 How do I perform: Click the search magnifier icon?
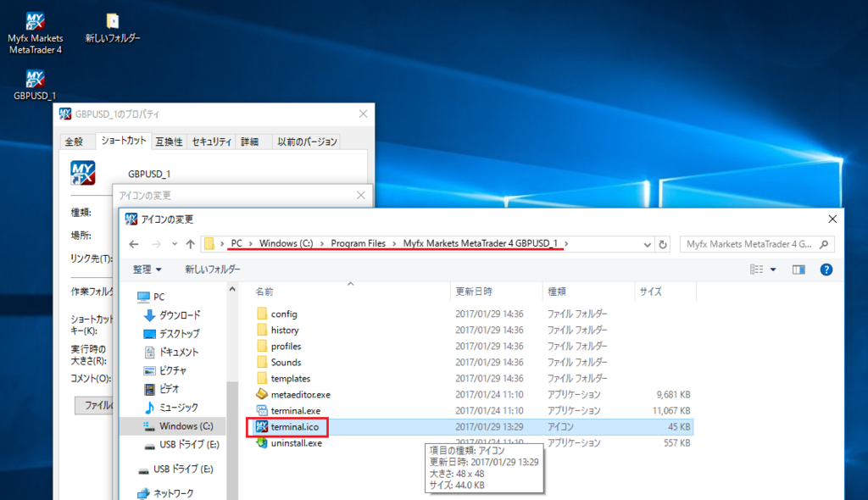click(824, 244)
